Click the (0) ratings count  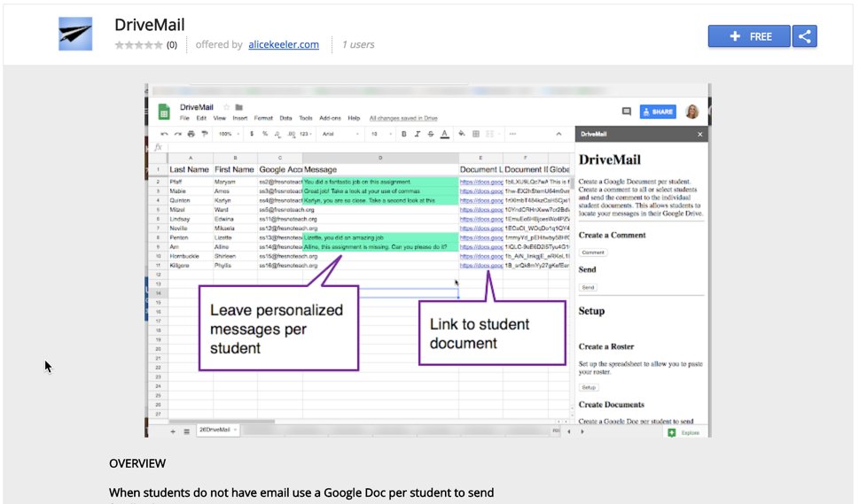[x=172, y=45]
